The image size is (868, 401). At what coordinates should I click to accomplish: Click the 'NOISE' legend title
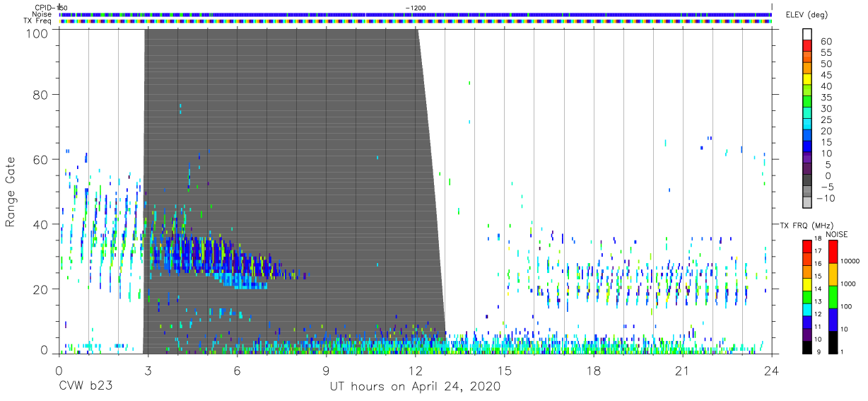[838, 234]
